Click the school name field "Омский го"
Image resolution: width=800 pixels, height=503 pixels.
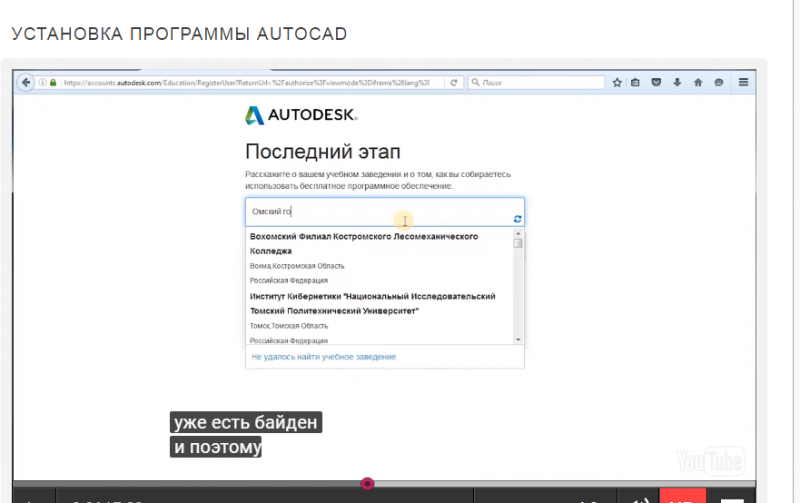385,212
